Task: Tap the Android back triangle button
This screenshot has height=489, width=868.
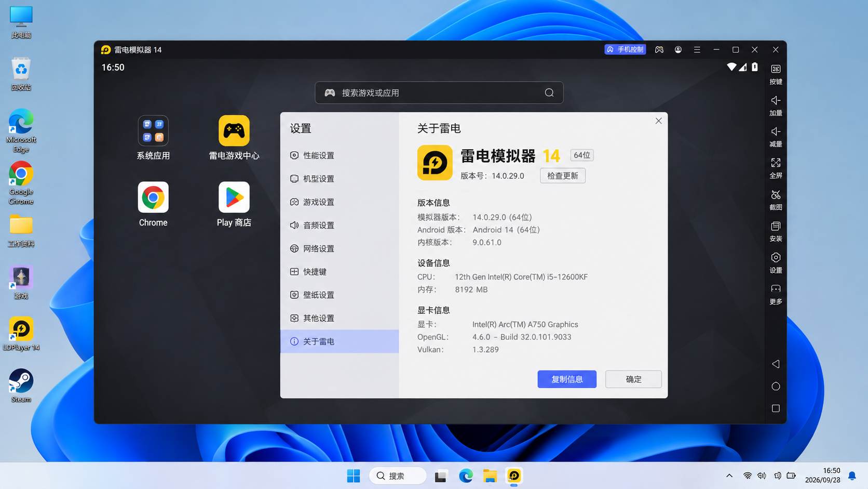Action: (x=776, y=364)
